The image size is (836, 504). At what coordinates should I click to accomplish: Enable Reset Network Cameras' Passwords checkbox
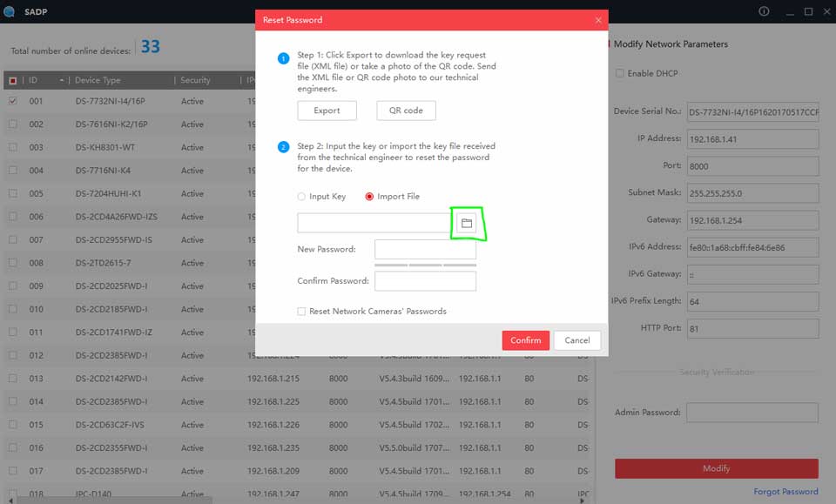301,311
